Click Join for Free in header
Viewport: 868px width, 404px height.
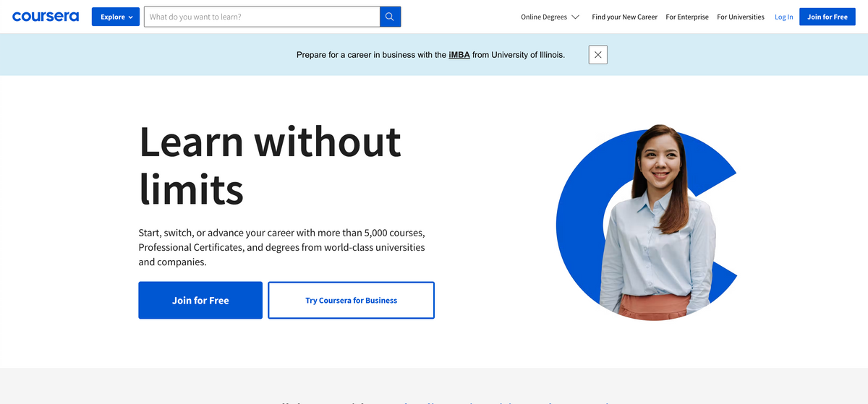827,17
